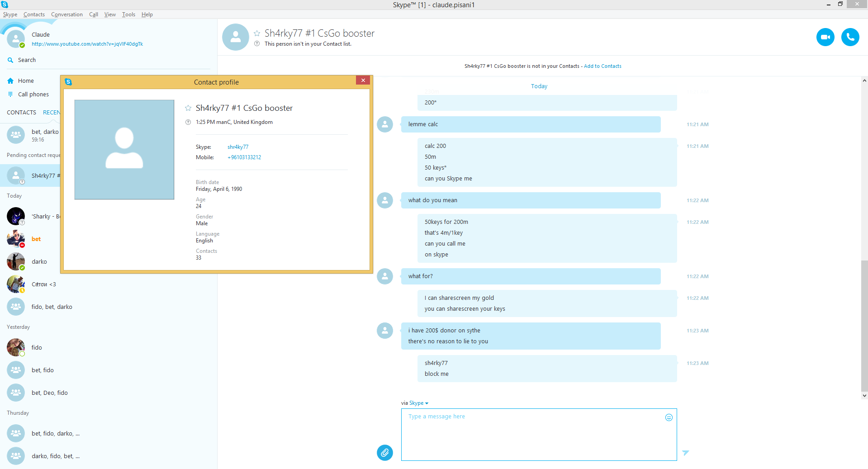Favorite Sh4rky77 star in conversation header
The height and width of the screenshot is (469, 868).
tap(257, 33)
